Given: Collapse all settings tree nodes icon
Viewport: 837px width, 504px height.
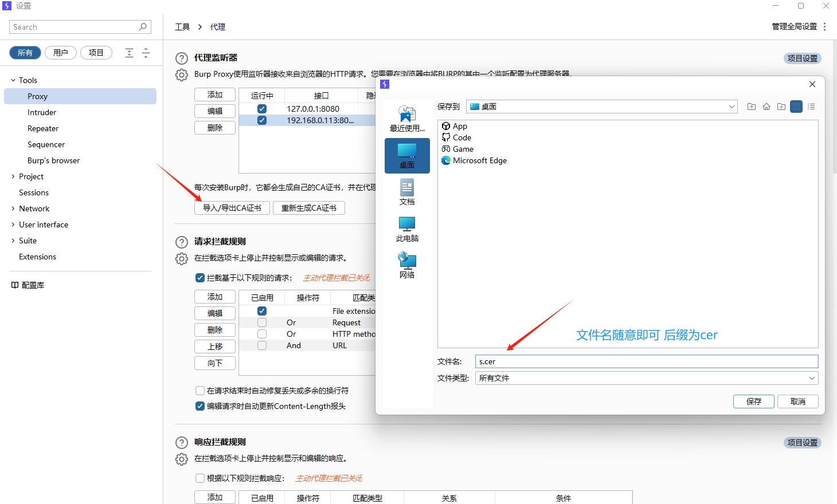Looking at the screenshot, I should pos(146,53).
